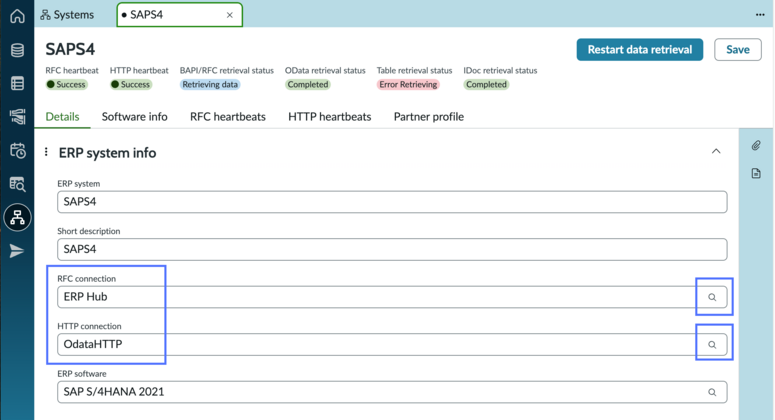
Task: Open the home icon in sidebar
Action: (x=17, y=16)
